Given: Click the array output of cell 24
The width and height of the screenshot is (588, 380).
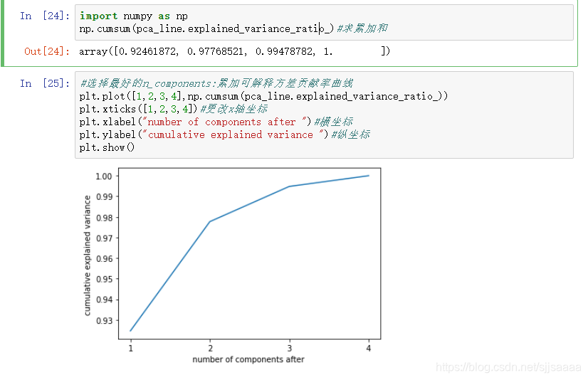Looking at the screenshot, I should pos(234,51).
